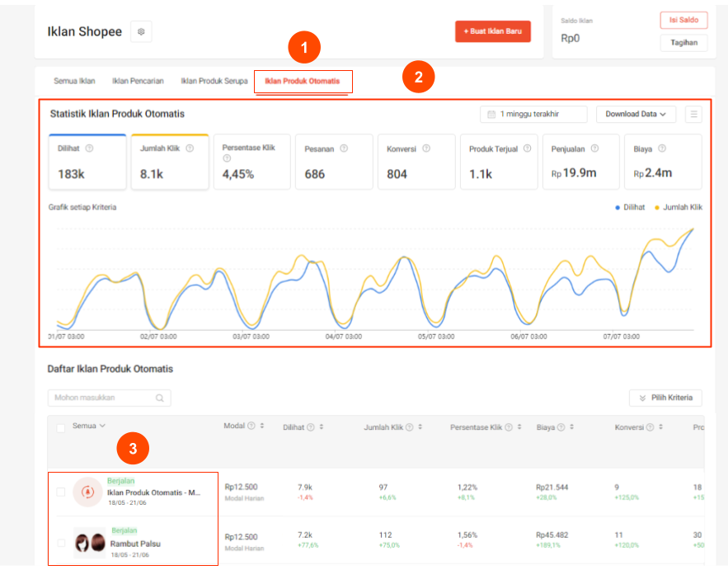Expand the Pilih Kriteria selector
The image size is (728, 570).
point(665,398)
